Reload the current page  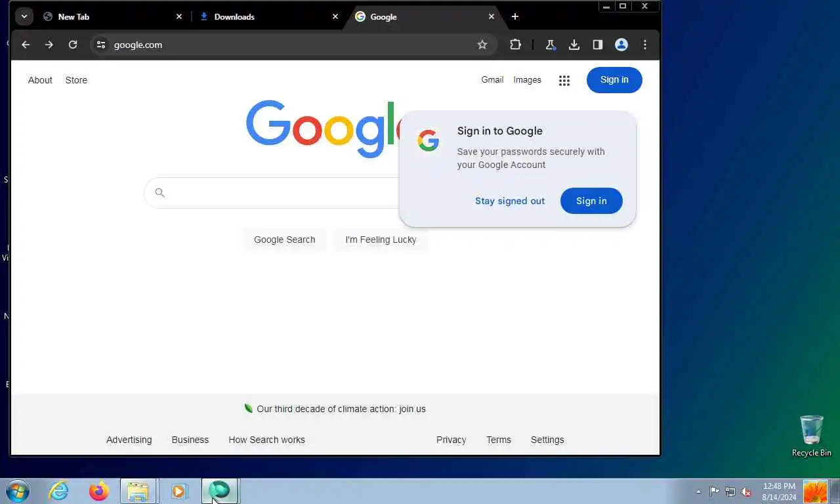(73, 45)
